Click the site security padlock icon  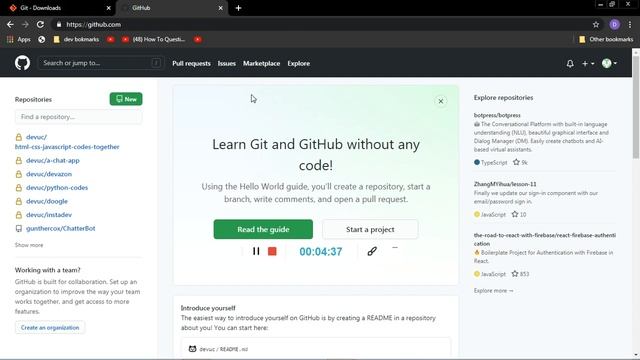point(59,24)
